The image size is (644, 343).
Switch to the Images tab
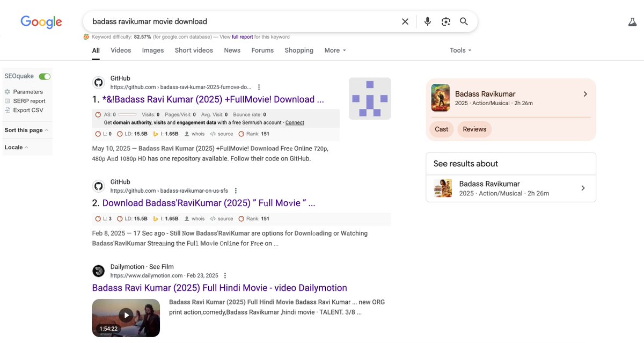(x=153, y=50)
